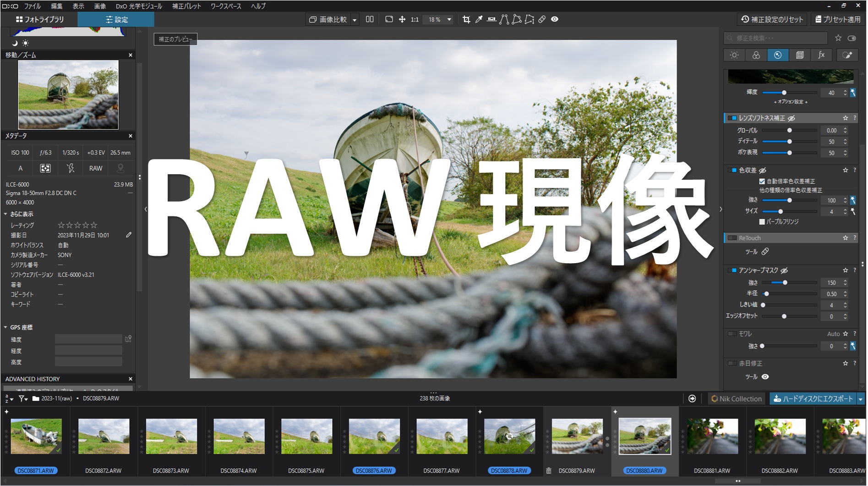The image size is (868, 486).
Task: Collapse the left panel arrow
Action: click(146, 209)
